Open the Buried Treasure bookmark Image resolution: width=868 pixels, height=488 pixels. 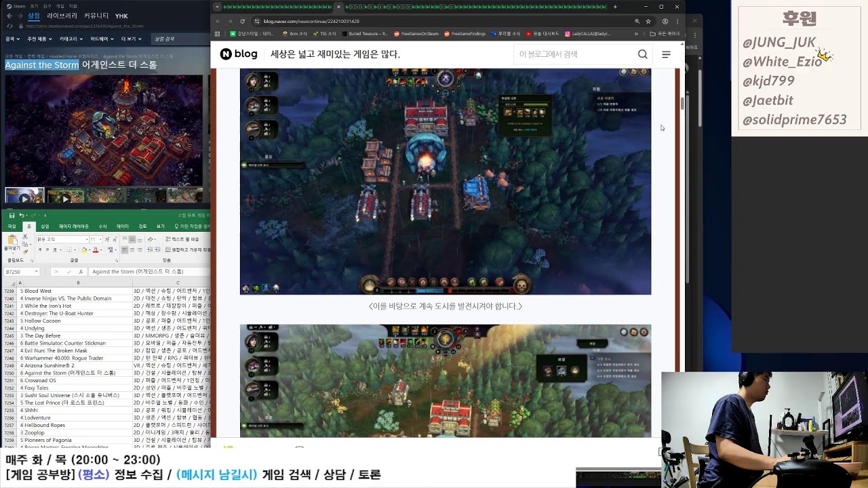tap(365, 33)
